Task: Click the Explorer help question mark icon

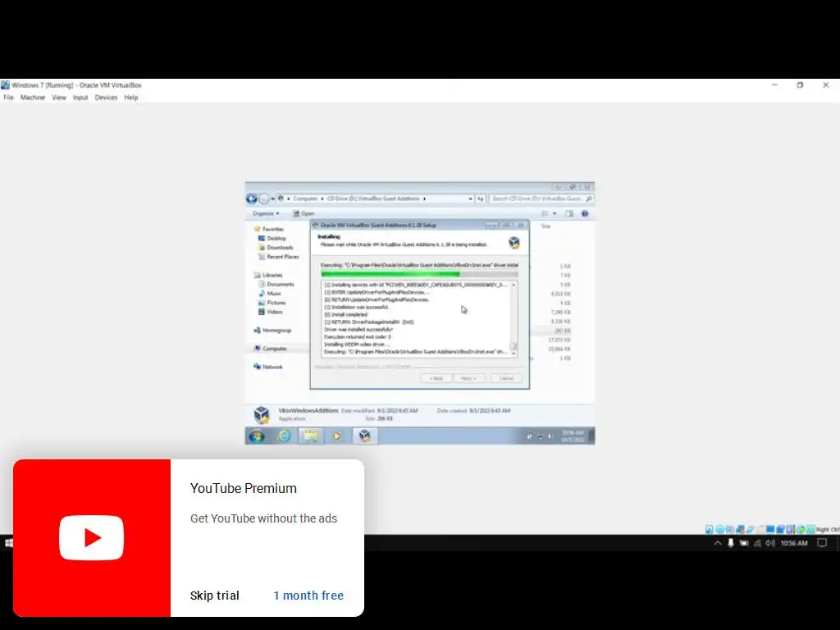Action: coord(585,213)
